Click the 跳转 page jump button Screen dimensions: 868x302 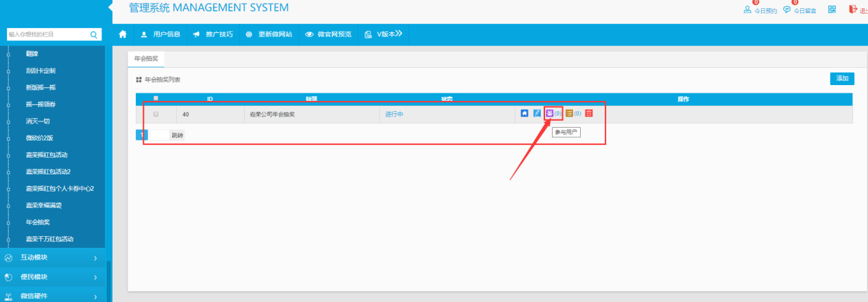pyautogui.click(x=177, y=135)
